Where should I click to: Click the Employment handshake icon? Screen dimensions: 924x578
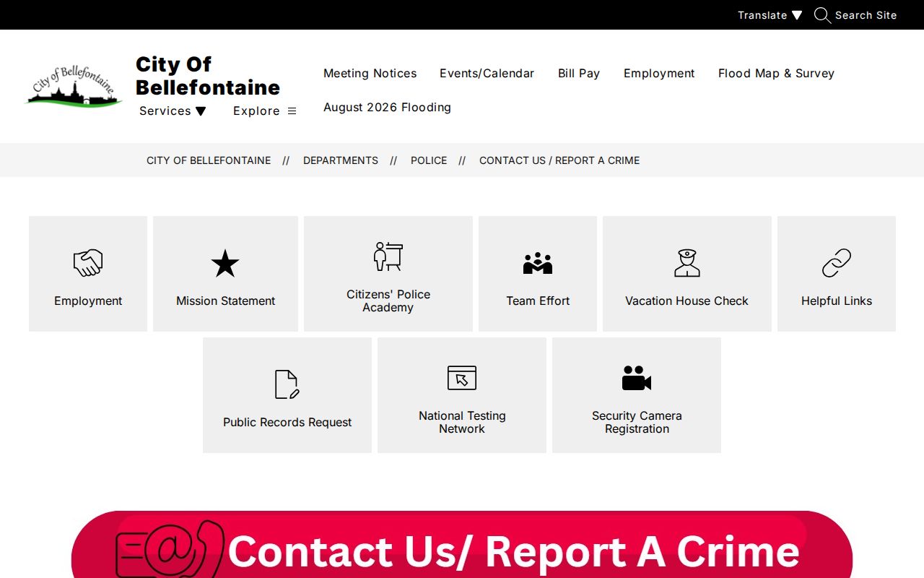click(88, 263)
